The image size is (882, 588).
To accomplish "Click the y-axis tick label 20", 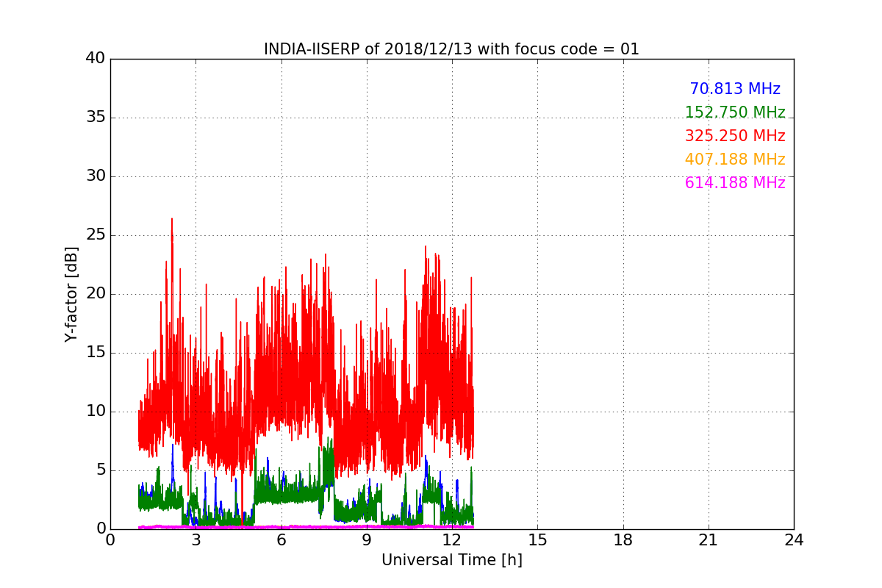I will [96, 294].
